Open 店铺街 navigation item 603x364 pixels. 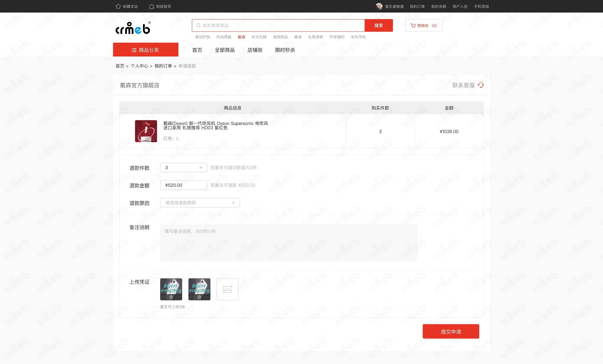[255, 50]
